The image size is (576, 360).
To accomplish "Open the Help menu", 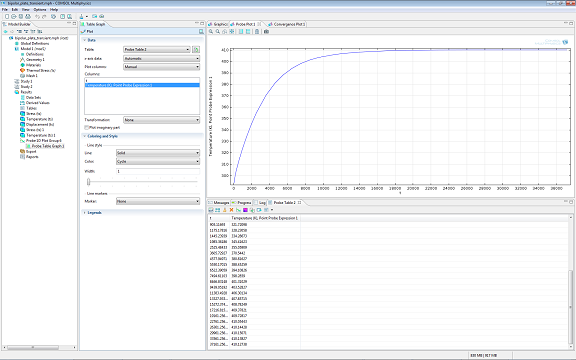I will click(54, 10).
